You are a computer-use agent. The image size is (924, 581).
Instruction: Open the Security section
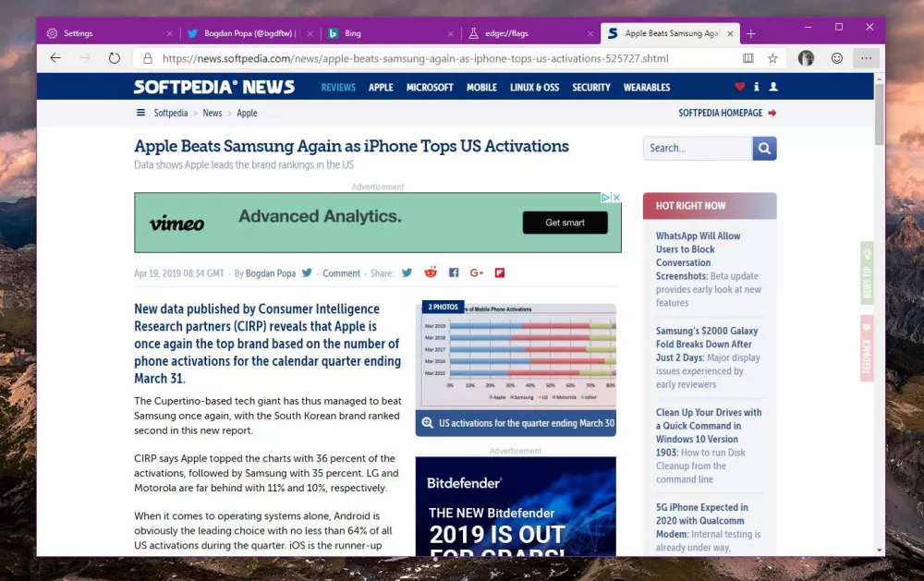coord(591,87)
